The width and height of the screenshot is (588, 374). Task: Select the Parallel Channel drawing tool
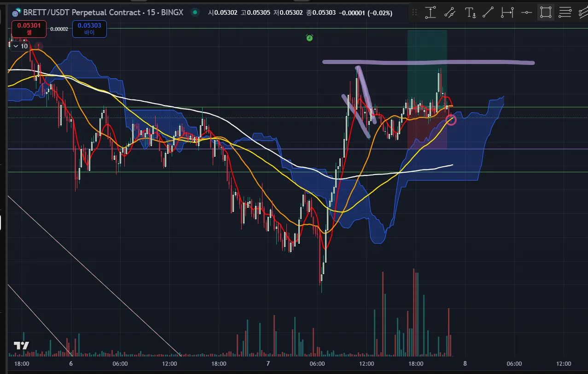(x=450, y=12)
